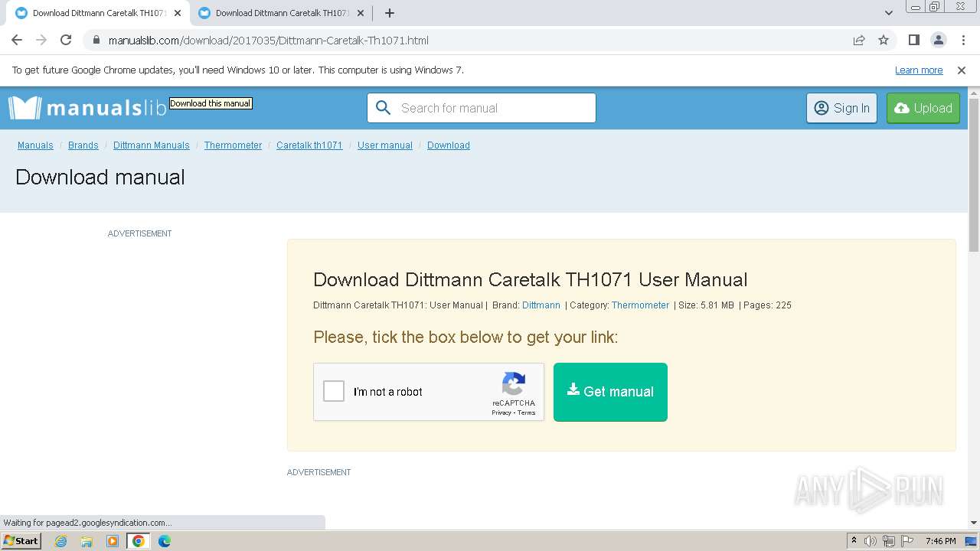Focus the Search for manual field

[x=482, y=108]
